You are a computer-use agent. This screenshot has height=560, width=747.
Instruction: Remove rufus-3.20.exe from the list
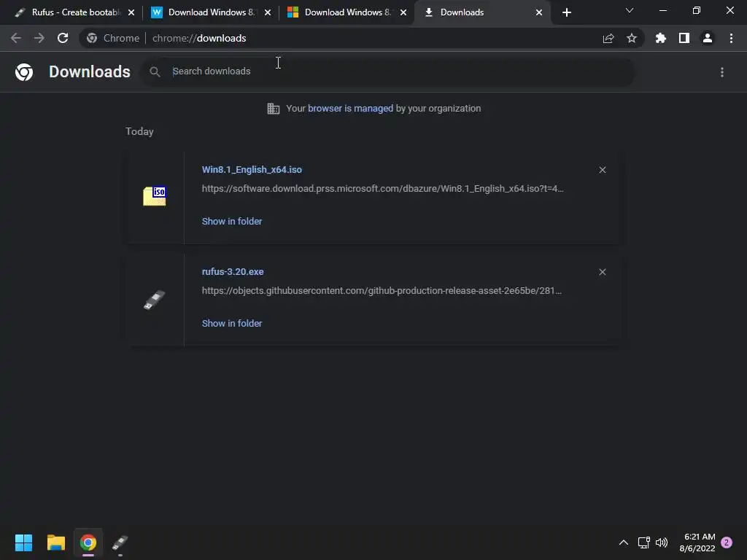[603, 272]
